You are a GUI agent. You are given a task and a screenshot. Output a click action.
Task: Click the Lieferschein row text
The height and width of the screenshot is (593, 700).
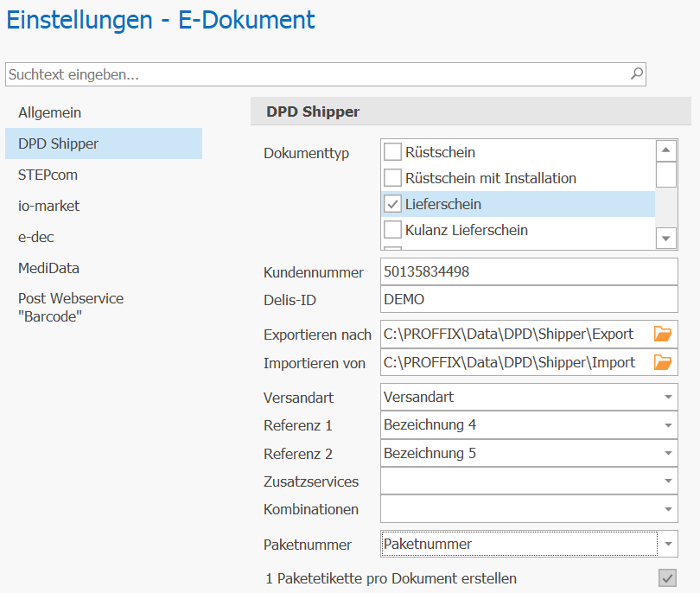(443, 204)
